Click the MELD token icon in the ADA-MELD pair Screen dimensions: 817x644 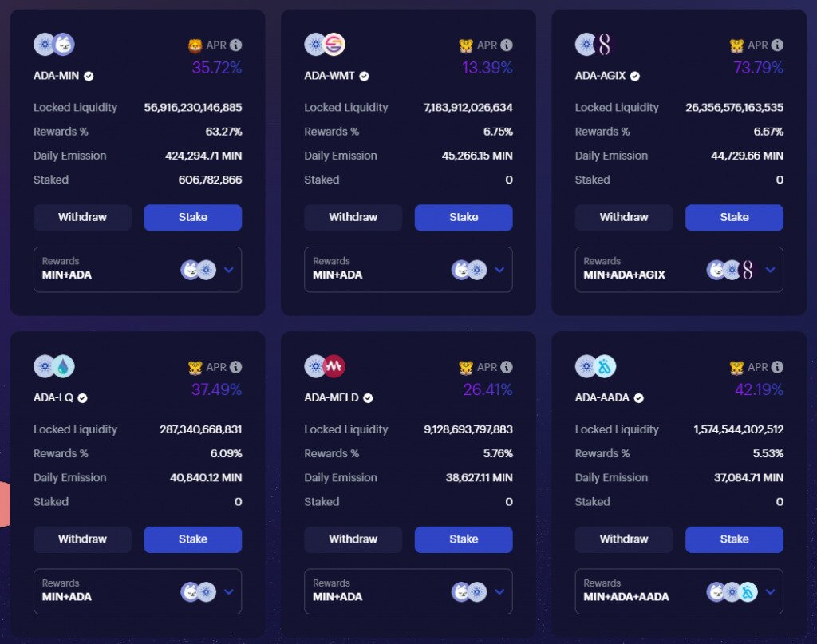pos(336,367)
